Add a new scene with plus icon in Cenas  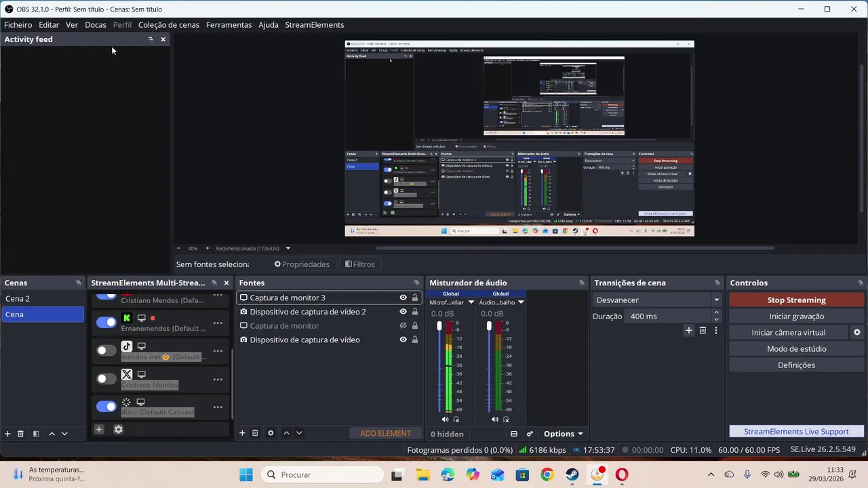pos(7,434)
